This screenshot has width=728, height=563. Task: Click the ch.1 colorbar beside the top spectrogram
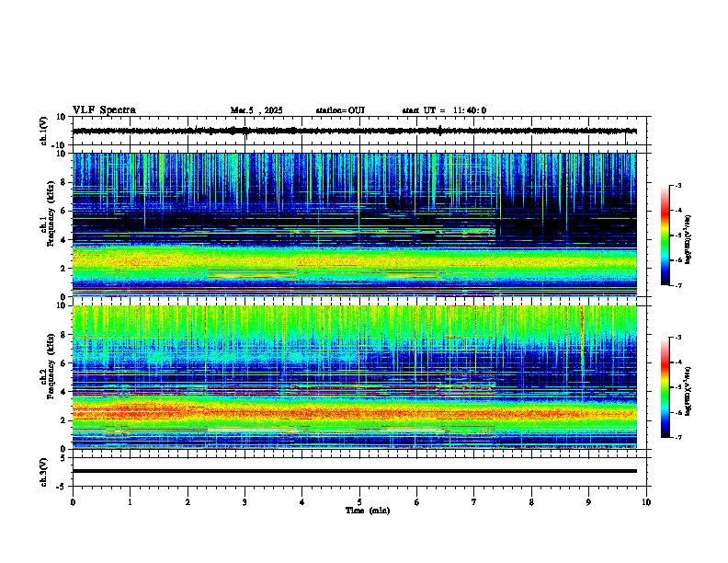coord(665,236)
